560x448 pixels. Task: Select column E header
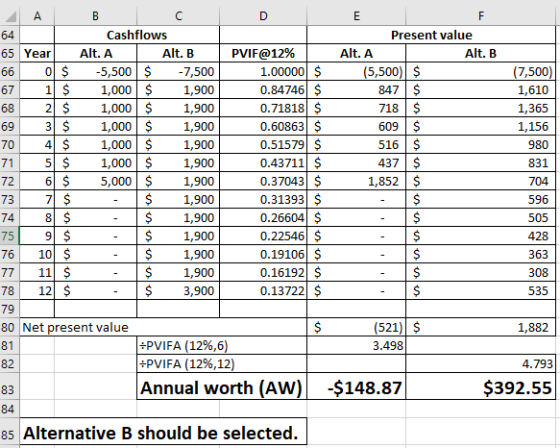[x=356, y=16]
